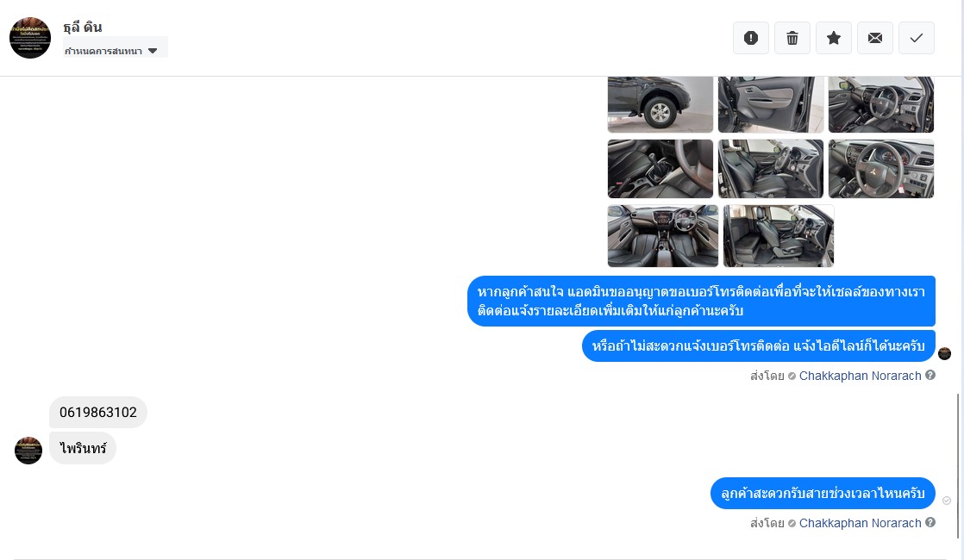Click the ไพรินทร์ message bubble
Viewport: 964px width, 560px height.
(x=83, y=448)
